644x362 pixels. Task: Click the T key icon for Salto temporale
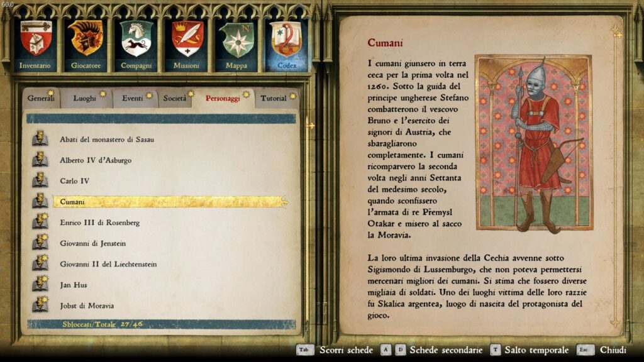pyautogui.click(x=496, y=349)
